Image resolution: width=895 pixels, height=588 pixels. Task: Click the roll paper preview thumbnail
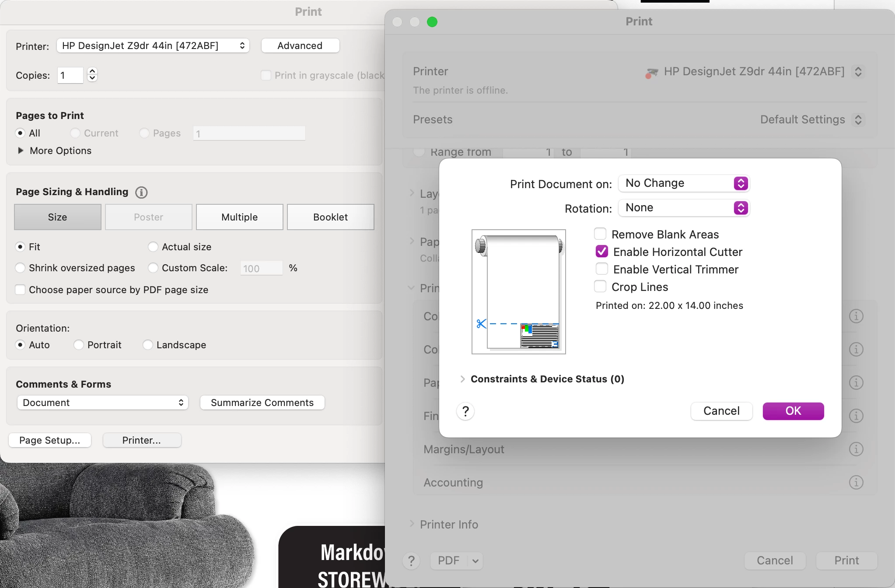[x=519, y=291]
